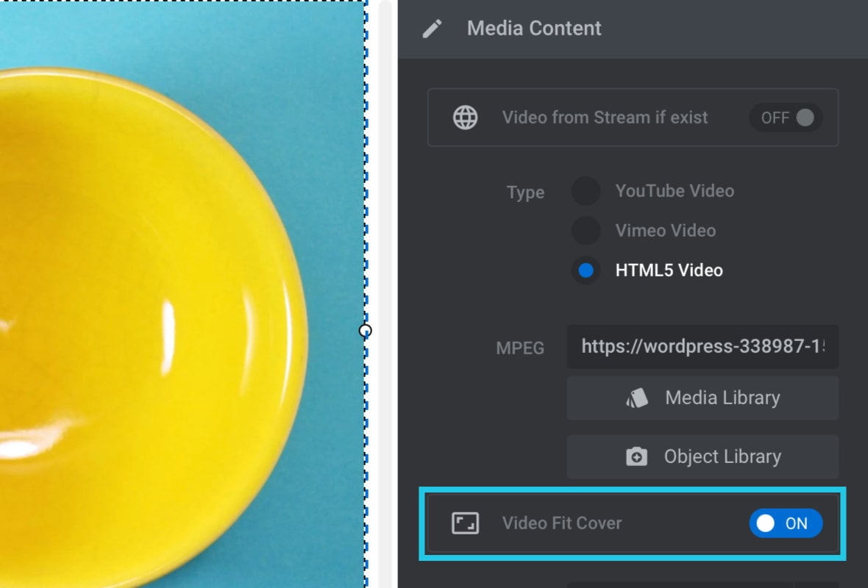Toggle Video from Stream if exist switch
The height and width of the screenshot is (588, 868).
click(786, 118)
